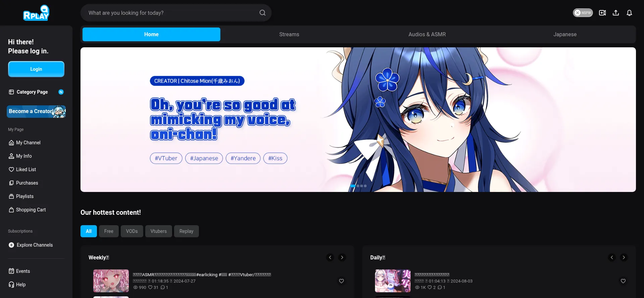
Task: Open the Playlists link
Action: [x=25, y=196]
